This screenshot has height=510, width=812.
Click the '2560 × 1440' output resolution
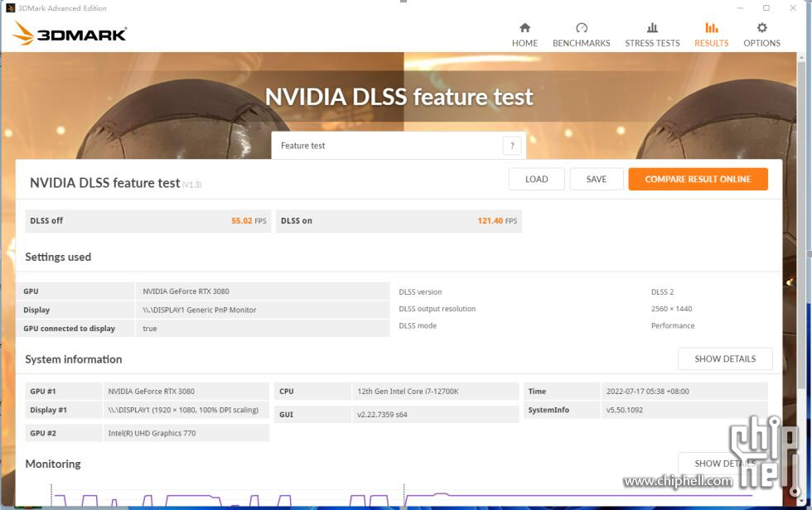pos(672,309)
